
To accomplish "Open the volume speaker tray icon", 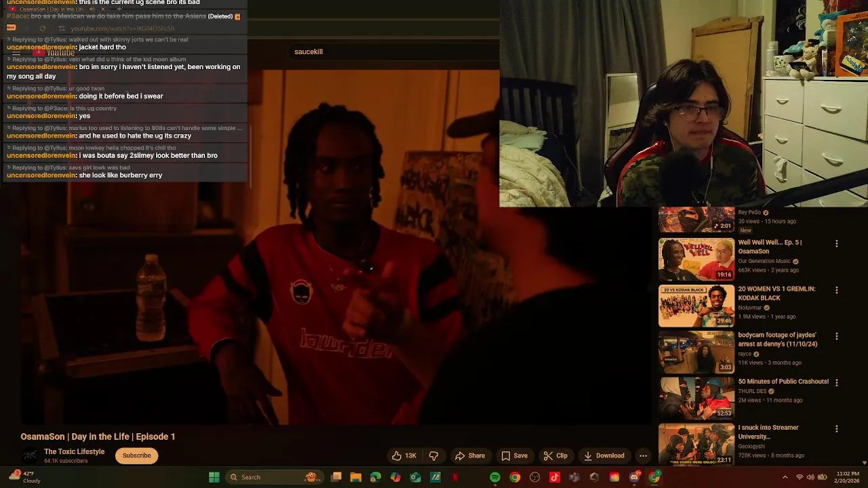I will pos(810,477).
